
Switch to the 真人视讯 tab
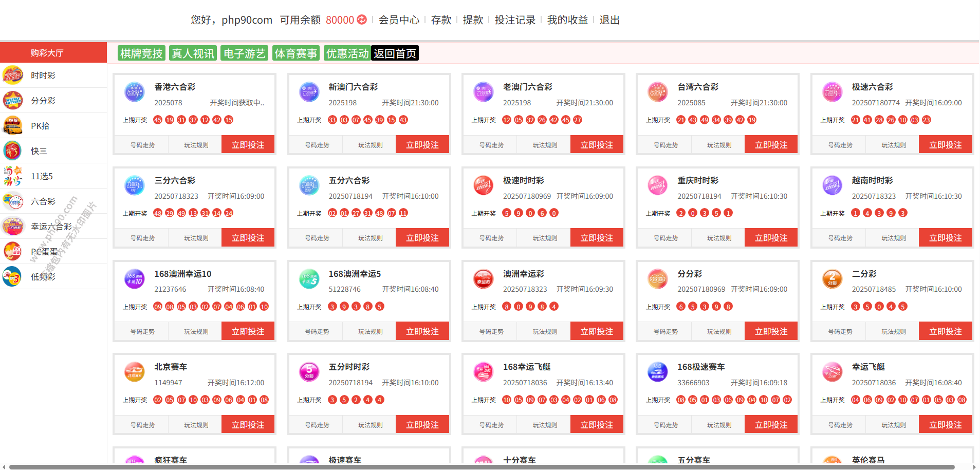coord(193,53)
